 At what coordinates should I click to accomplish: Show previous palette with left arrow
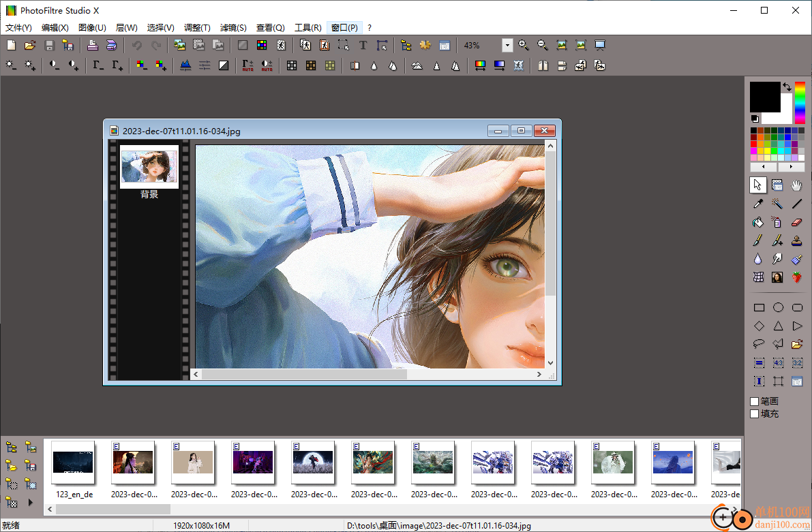764,167
